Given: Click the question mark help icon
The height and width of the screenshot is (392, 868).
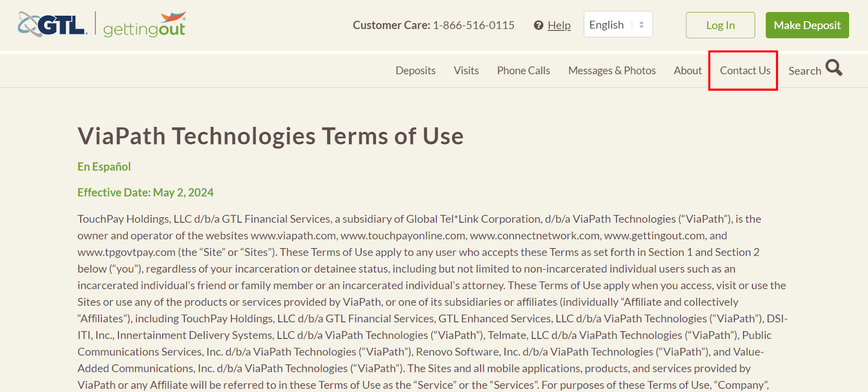Looking at the screenshot, I should [x=538, y=25].
